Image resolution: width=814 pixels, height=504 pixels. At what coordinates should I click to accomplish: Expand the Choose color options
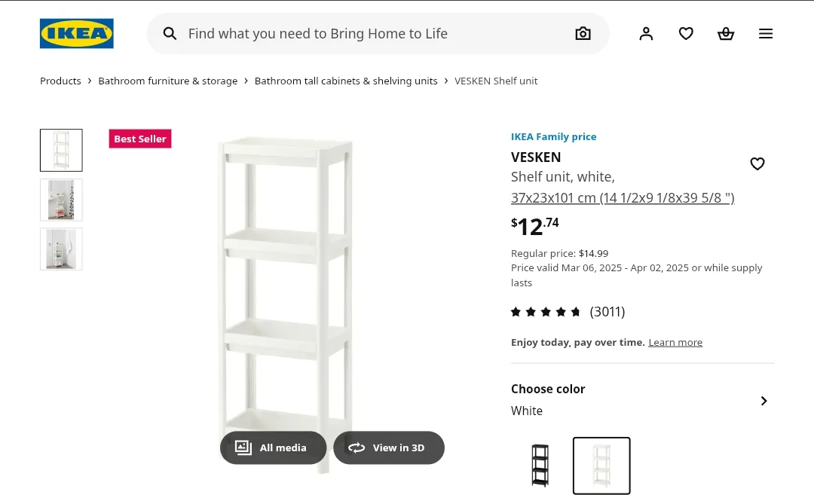coord(764,401)
